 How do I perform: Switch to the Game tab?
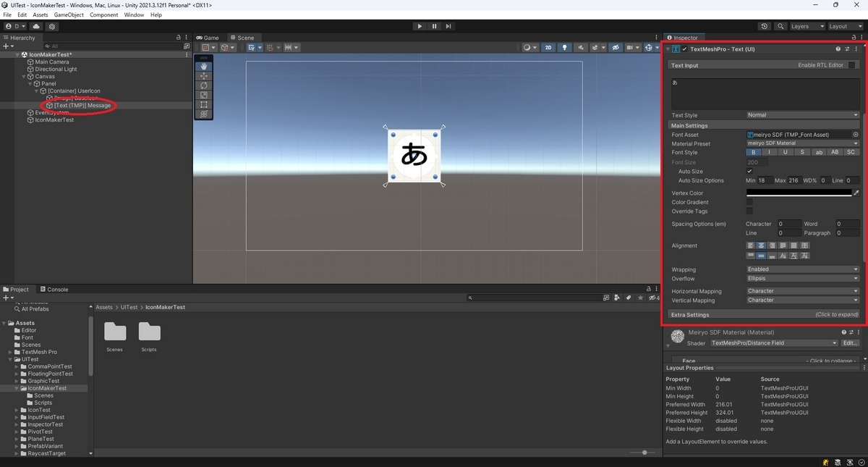[208, 38]
